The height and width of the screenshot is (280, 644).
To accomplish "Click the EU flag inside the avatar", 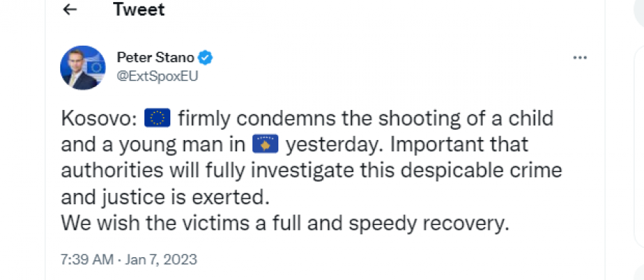I will pos(96,68).
